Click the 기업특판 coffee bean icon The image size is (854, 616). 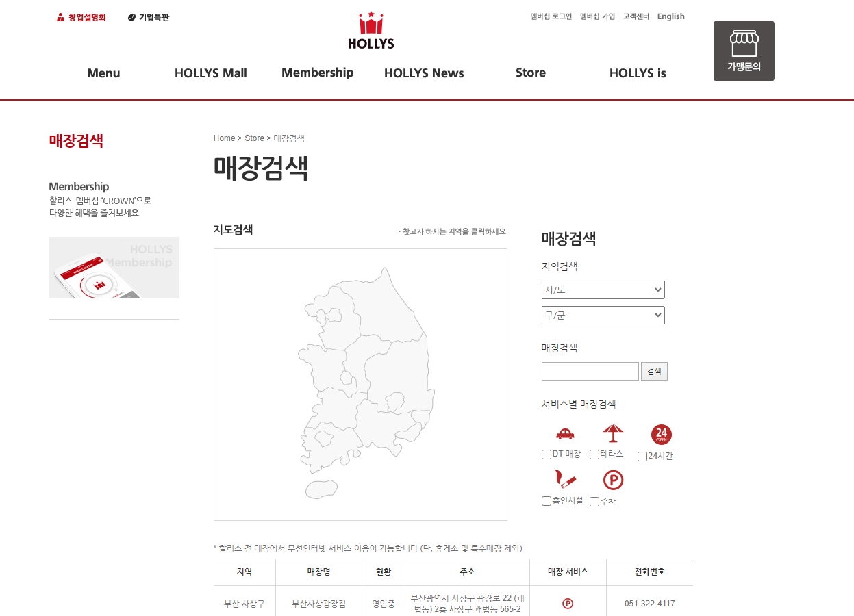tap(131, 18)
